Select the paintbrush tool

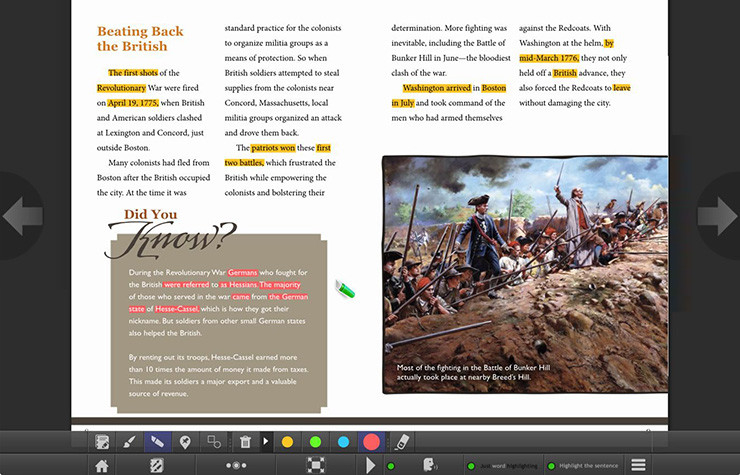pos(129,442)
